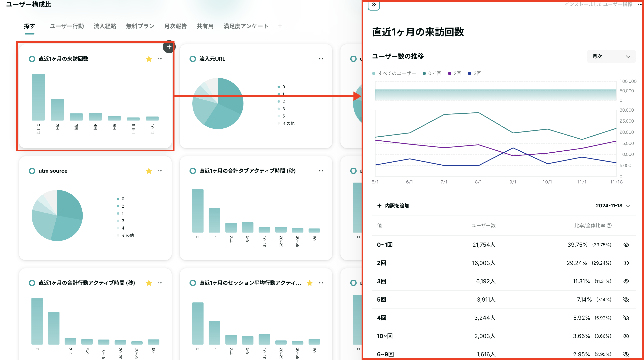Open the options menu of 直近1ヶ月の来訪回数 card
This screenshot has width=644, height=360.
[160, 59]
